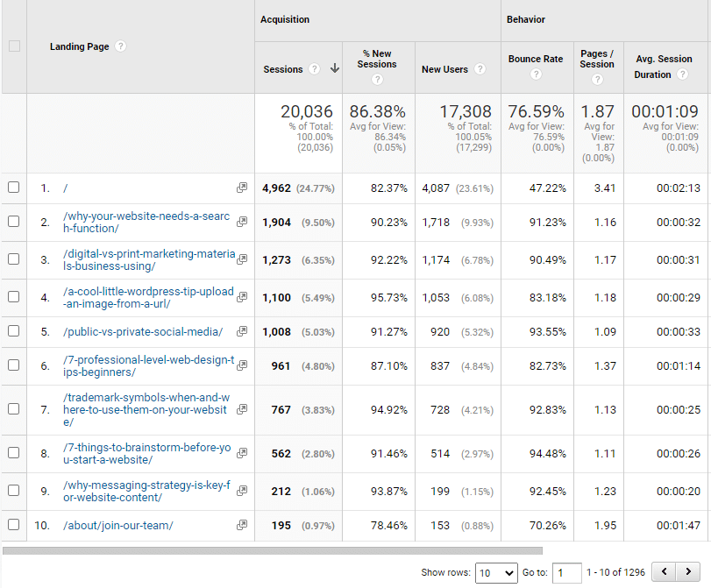
Task: Click overall bounce rate 76.59% summary
Action: [536, 111]
